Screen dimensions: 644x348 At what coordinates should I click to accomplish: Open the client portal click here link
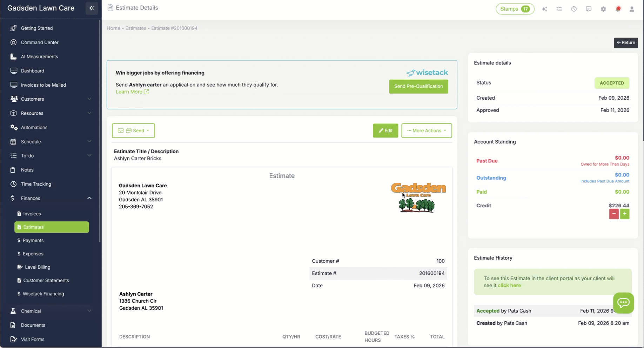(x=509, y=285)
